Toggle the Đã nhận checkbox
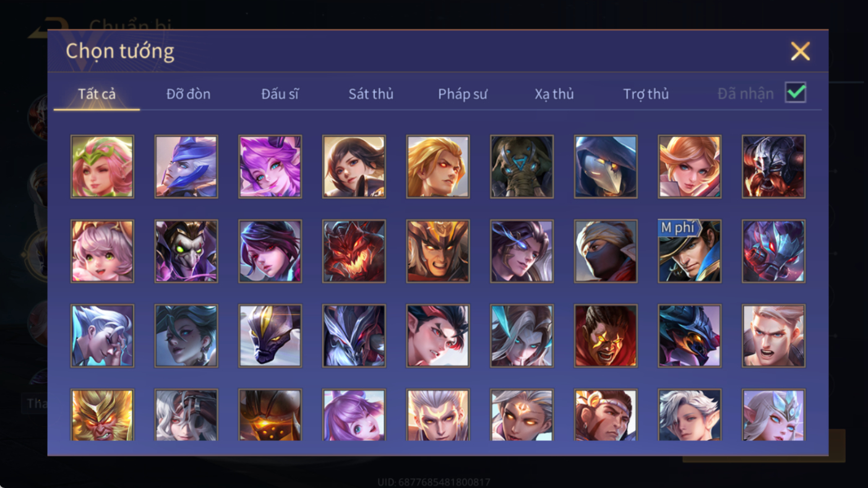 [796, 93]
